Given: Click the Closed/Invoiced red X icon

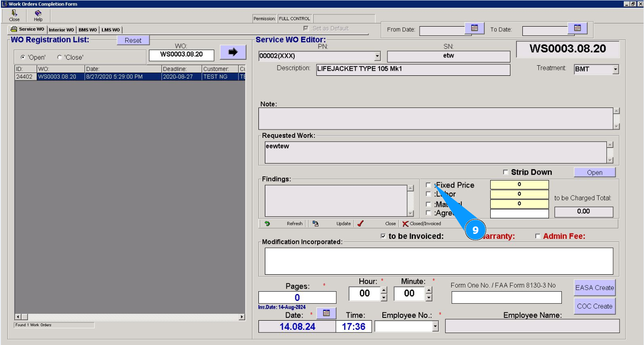Looking at the screenshot, I should [x=405, y=224].
